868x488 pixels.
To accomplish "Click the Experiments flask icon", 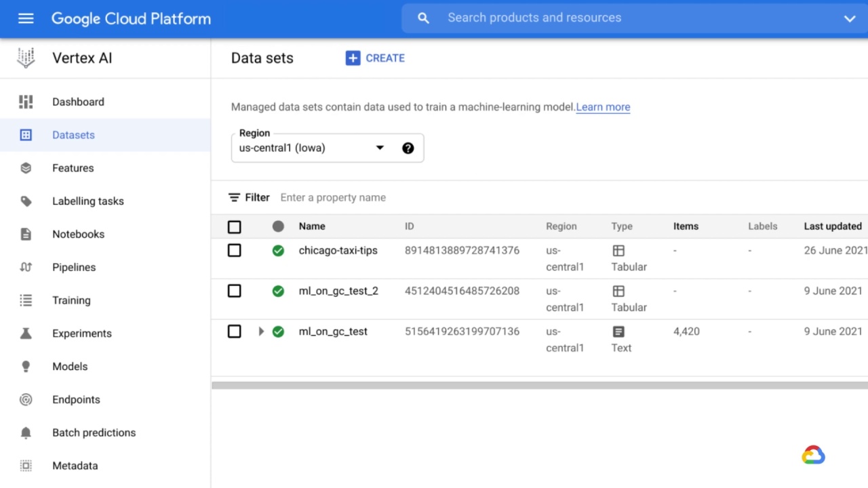I will point(26,333).
